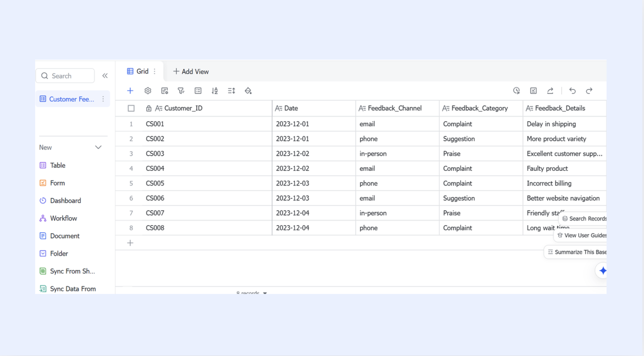Click the Feedback_Channel column header
The image size is (644, 356).
[397, 108]
